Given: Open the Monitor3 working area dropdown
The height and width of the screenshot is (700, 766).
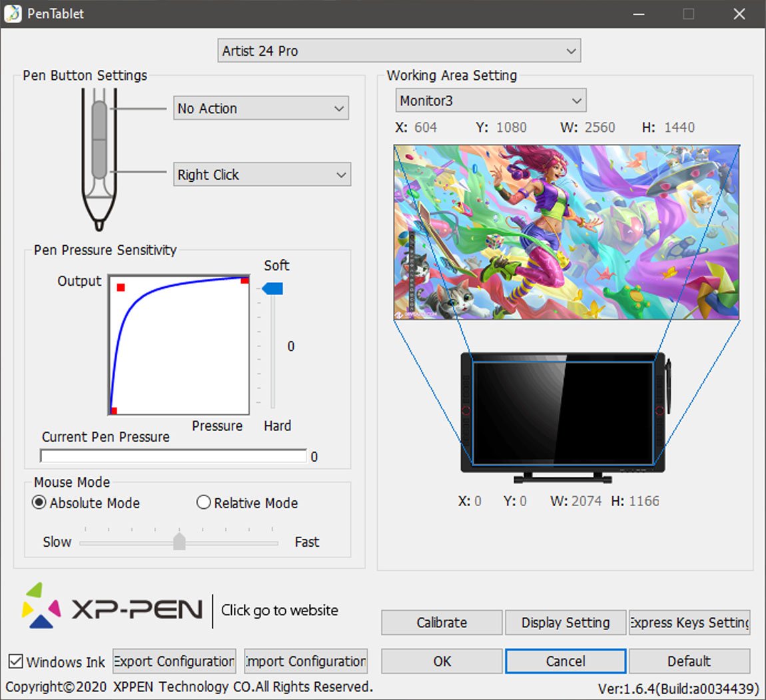Looking at the screenshot, I should tap(490, 100).
